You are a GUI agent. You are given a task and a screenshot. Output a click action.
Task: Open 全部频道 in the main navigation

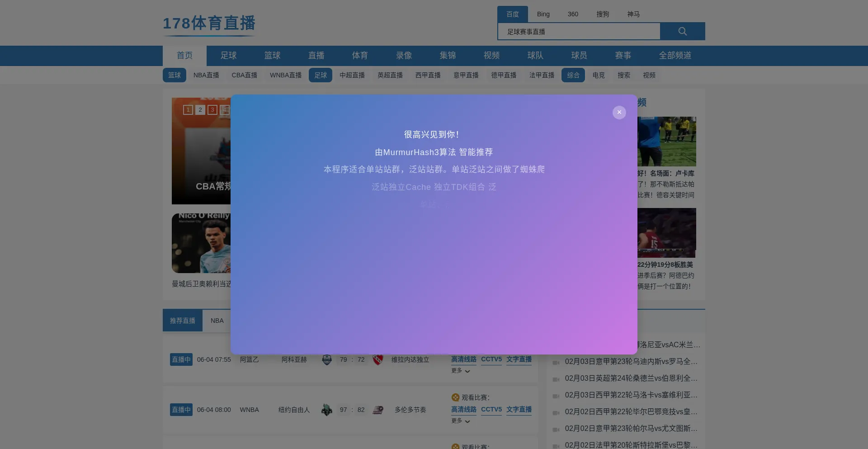(675, 55)
